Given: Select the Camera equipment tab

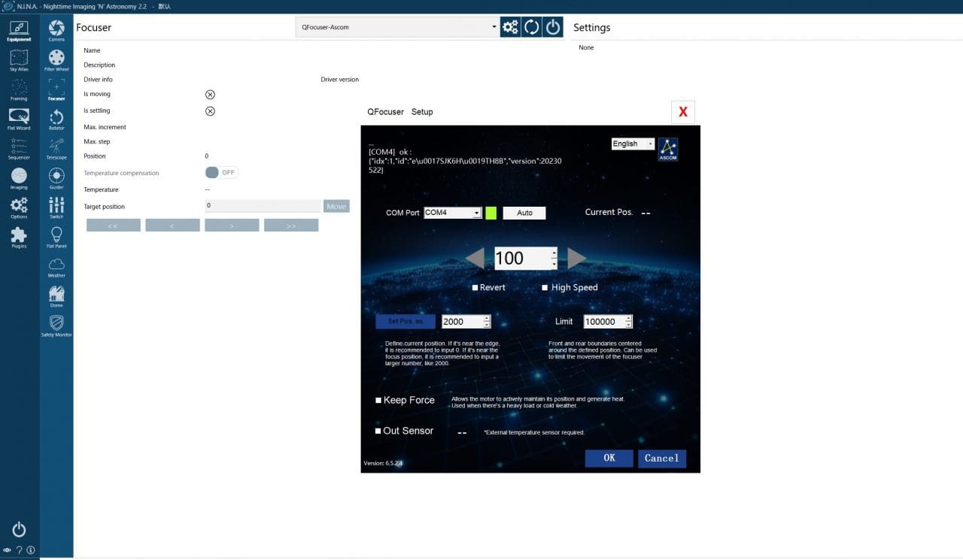Looking at the screenshot, I should (x=56, y=31).
